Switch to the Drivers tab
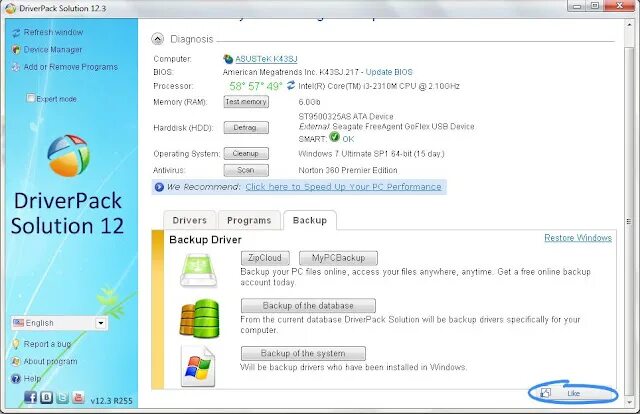Screen dimensions: 640x414 (x=189, y=220)
